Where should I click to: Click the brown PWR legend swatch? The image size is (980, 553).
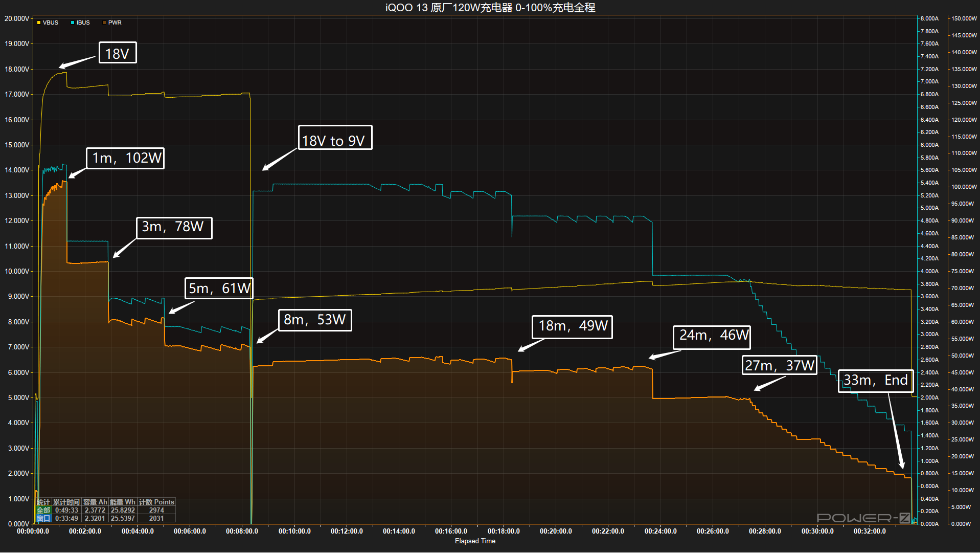104,23
